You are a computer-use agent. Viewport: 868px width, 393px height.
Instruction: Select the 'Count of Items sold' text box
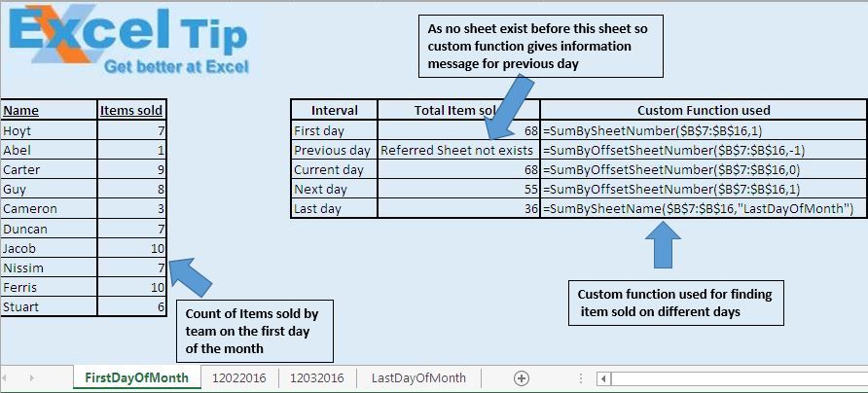click(x=255, y=331)
